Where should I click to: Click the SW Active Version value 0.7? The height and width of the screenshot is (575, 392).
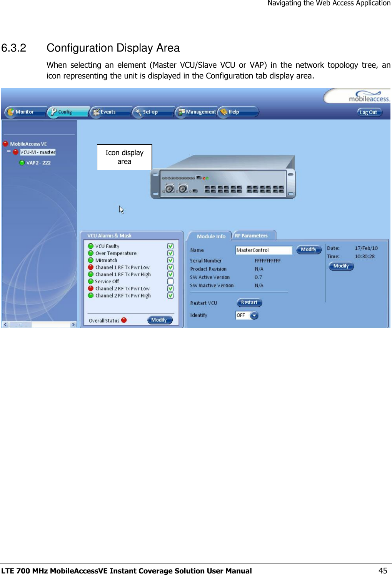pyautogui.click(x=258, y=277)
